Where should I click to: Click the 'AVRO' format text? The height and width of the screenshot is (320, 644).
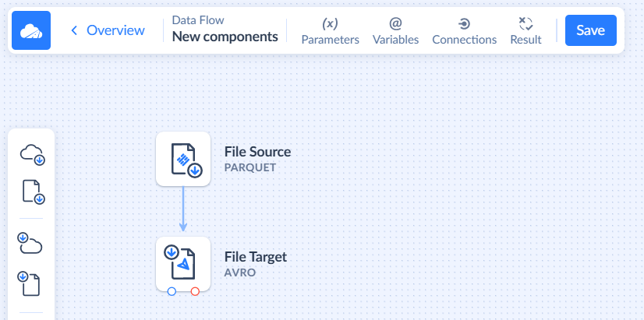240,273
